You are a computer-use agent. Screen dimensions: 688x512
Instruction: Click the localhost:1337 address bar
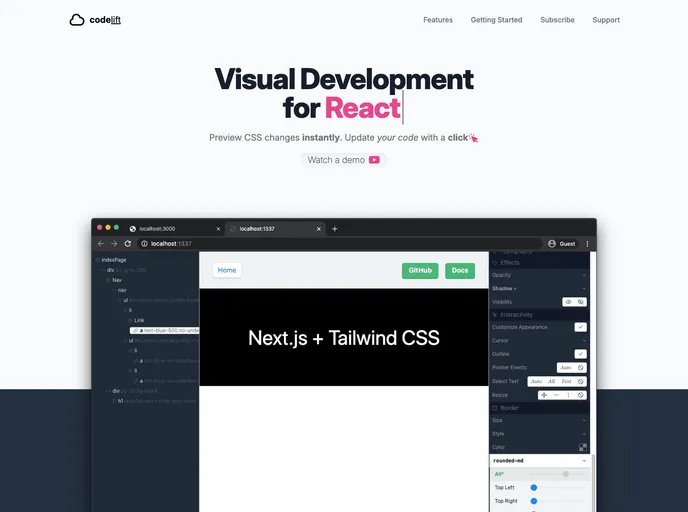click(x=340, y=243)
